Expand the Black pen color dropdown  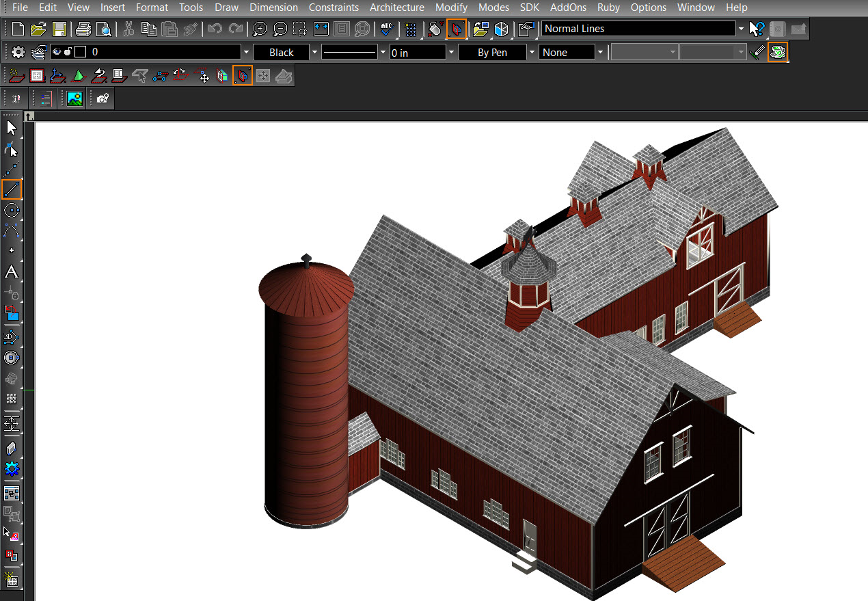tap(314, 52)
